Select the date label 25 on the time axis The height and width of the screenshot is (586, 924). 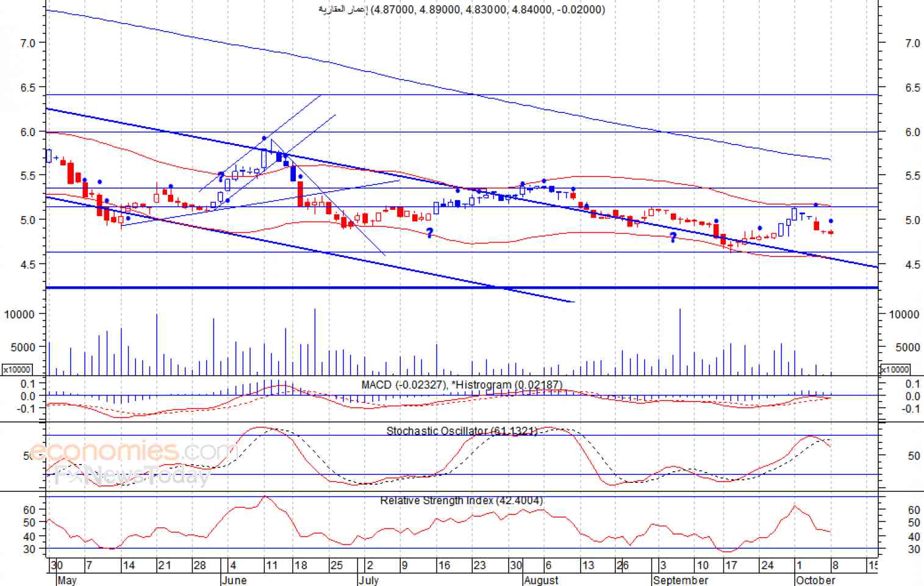point(337,565)
